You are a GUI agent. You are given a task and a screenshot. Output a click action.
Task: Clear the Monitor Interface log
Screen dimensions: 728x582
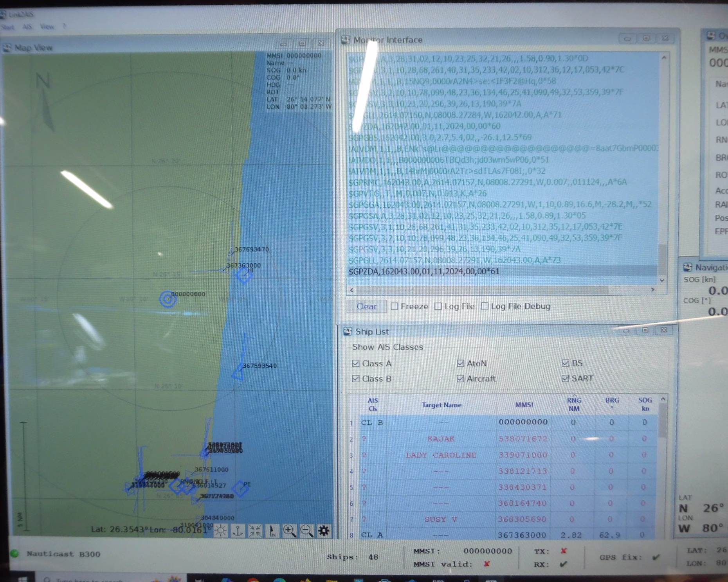point(367,306)
